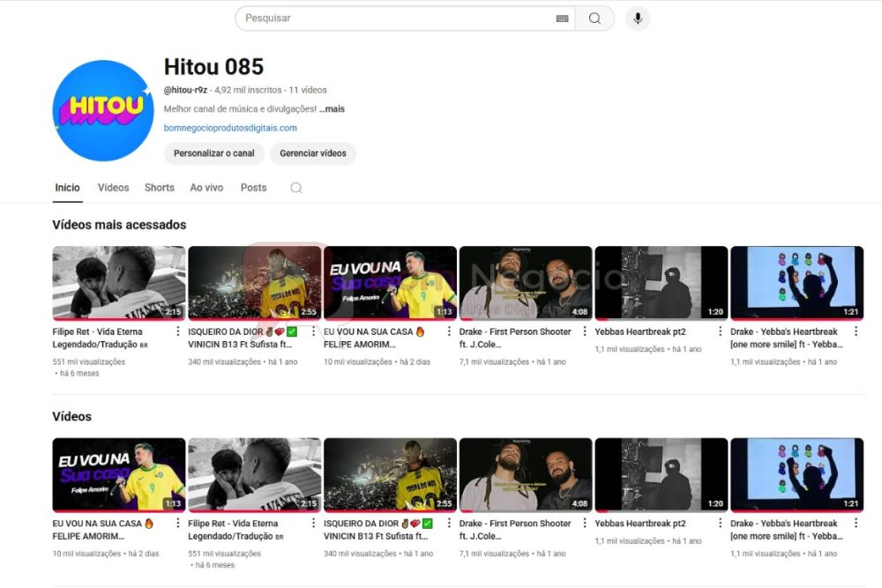Play the Filipe Ret thumbnail in the Vídeos section
Viewport: 882px width, 588px height.
point(254,475)
